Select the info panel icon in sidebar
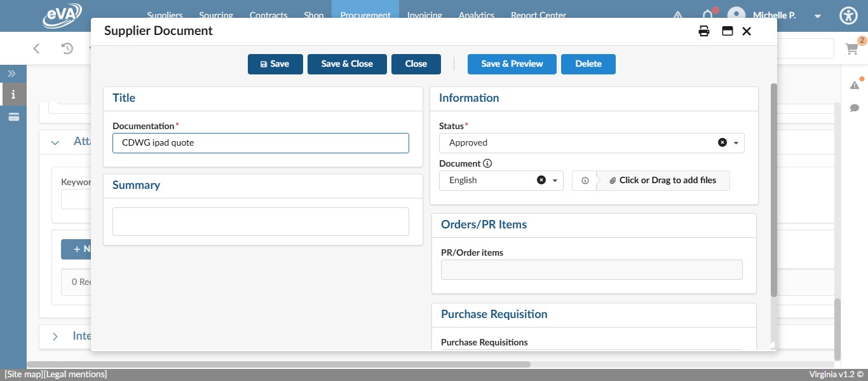The width and height of the screenshot is (868, 381). pyautogui.click(x=11, y=94)
